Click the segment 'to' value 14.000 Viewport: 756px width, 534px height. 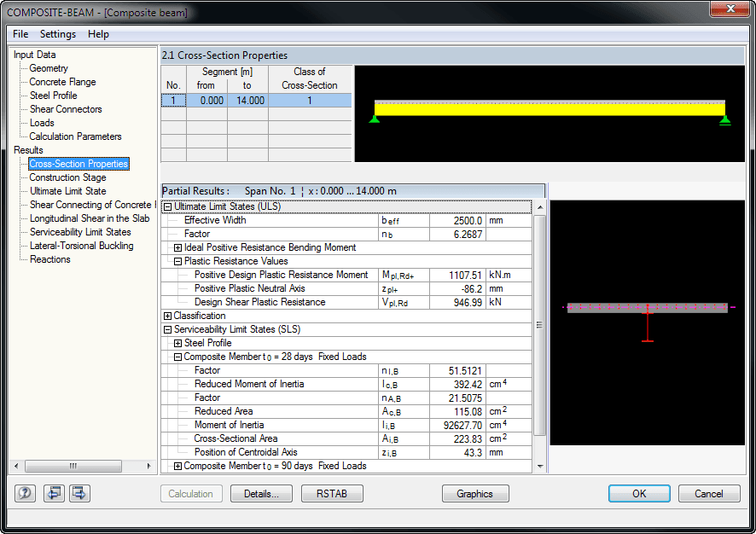(x=247, y=101)
